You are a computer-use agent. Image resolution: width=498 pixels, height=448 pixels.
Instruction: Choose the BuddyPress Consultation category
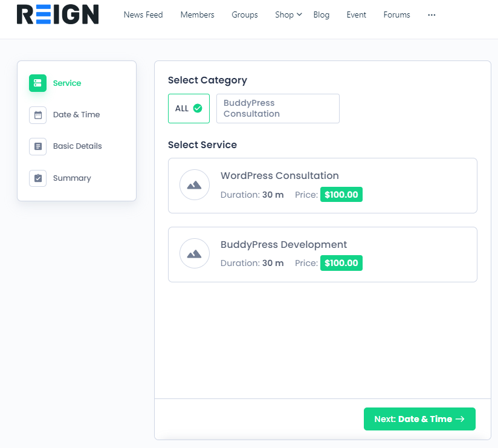click(278, 108)
